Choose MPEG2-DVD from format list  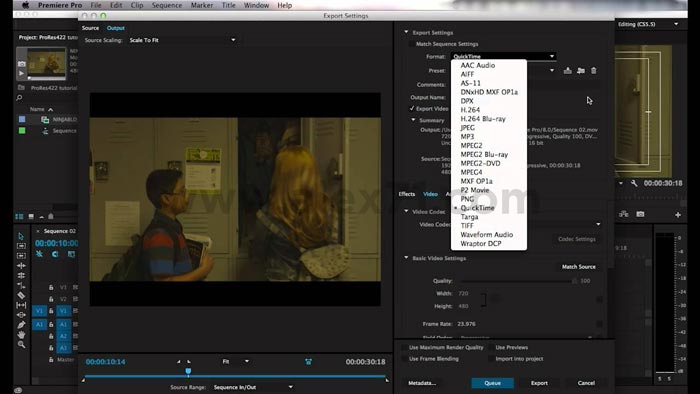point(480,163)
